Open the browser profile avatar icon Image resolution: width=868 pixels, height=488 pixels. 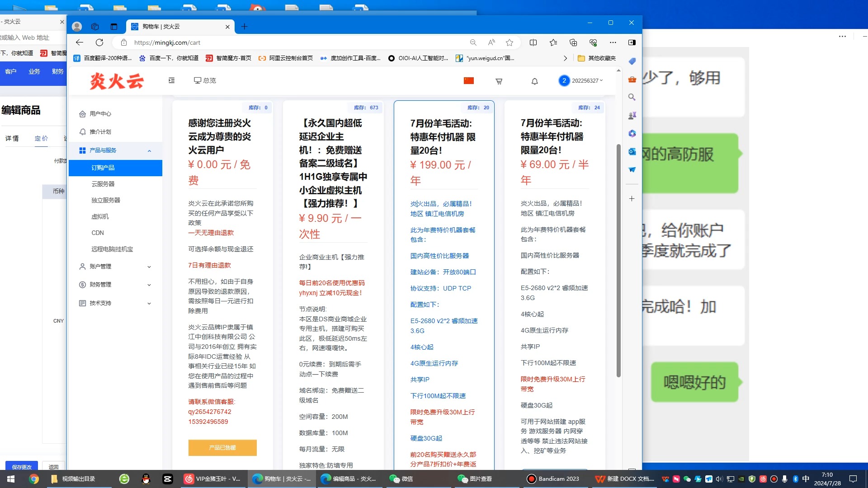click(x=77, y=27)
